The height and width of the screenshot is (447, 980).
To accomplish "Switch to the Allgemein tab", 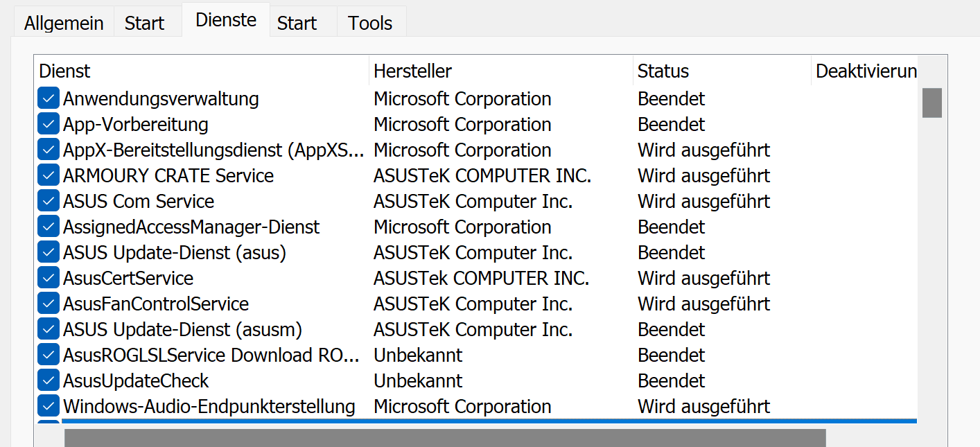I will (63, 23).
